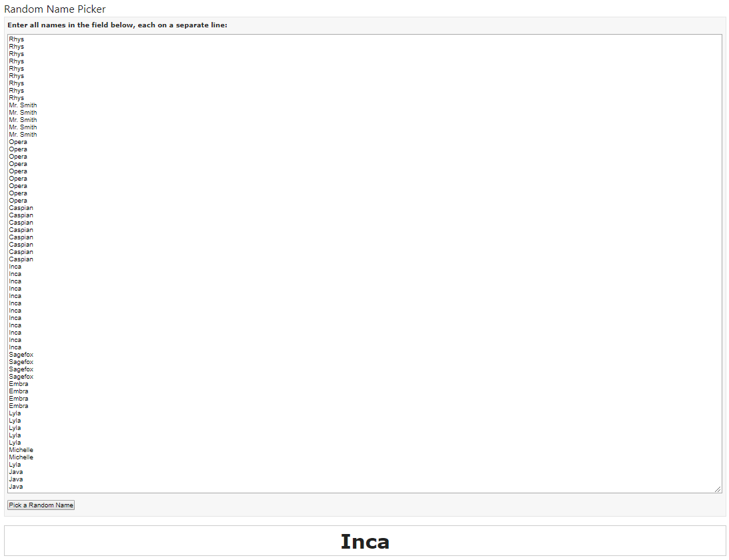Click the last Sagefox line

tap(21, 377)
